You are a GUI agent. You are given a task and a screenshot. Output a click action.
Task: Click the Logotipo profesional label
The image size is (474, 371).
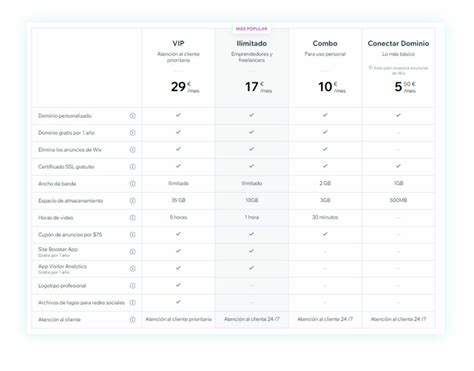click(x=62, y=286)
